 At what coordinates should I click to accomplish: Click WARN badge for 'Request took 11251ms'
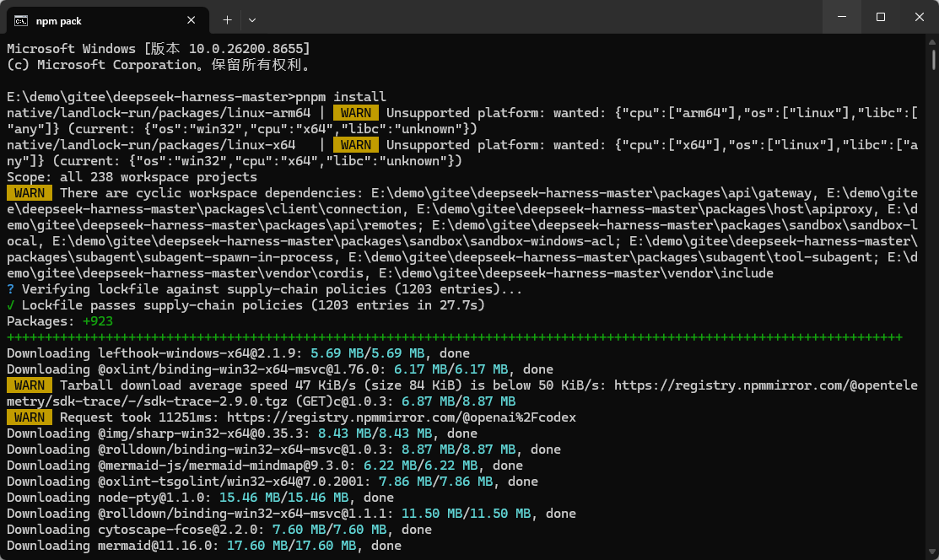[30, 417]
